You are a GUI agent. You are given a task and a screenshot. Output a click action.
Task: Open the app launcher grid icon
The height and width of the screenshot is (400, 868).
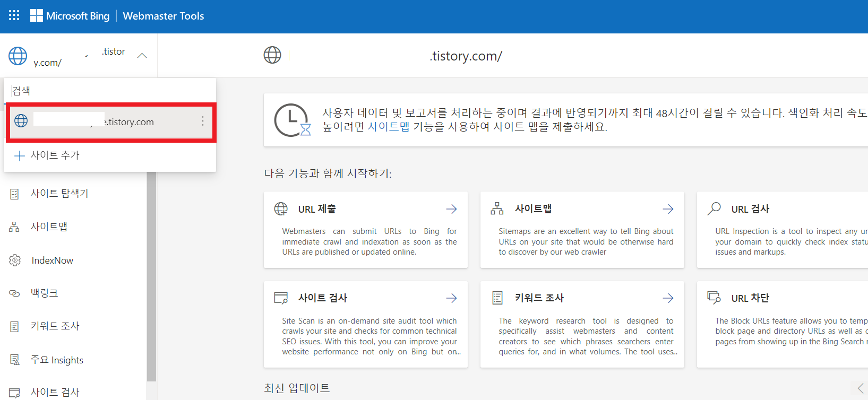pyautogui.click(x=14, y=15)
